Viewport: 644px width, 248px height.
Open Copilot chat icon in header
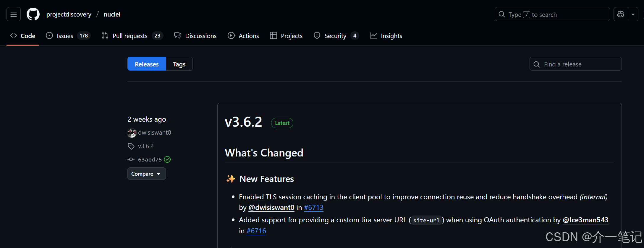tap(621, 14)
